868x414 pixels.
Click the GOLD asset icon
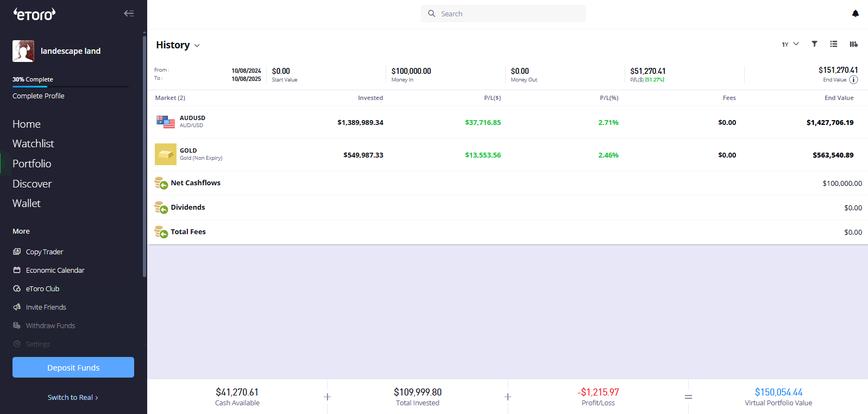point(165,154)
